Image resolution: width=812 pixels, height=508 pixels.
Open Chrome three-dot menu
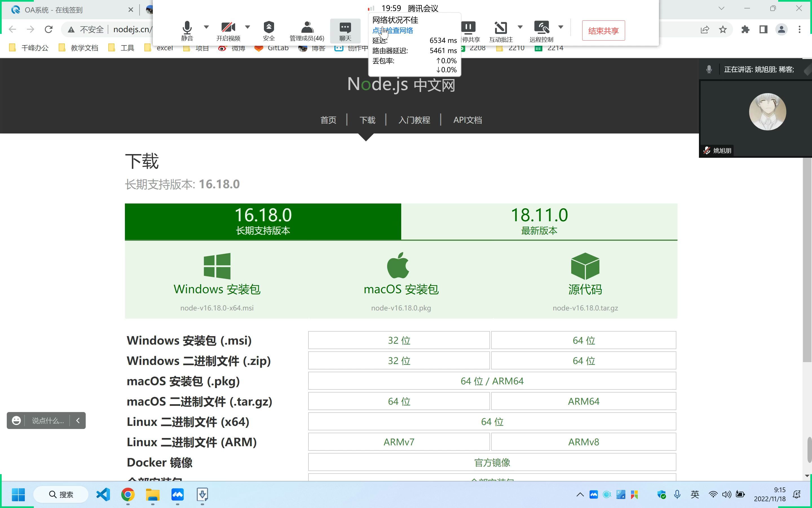click(800, 30)
